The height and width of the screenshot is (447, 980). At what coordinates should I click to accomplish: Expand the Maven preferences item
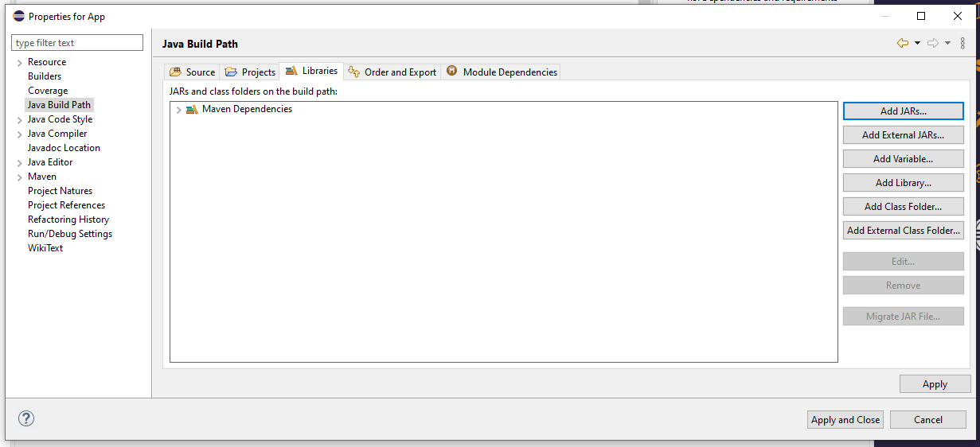coord(19,177)
